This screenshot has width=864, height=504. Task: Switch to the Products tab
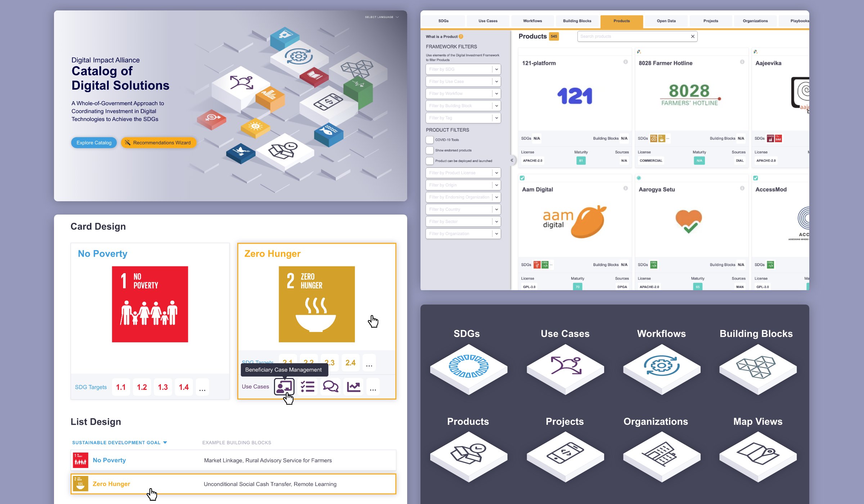click(622, 20)
